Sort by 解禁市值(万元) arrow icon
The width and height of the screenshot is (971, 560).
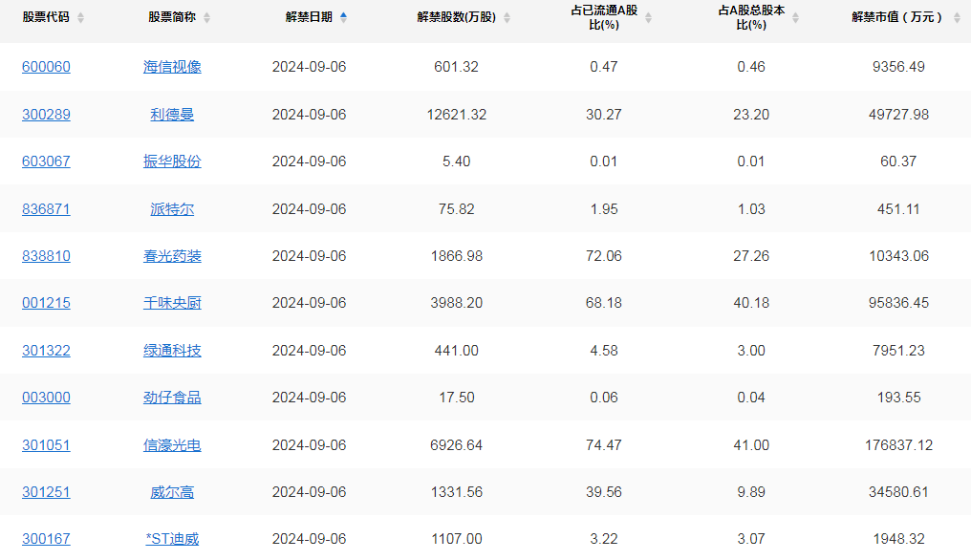click(x=957, y=18)
